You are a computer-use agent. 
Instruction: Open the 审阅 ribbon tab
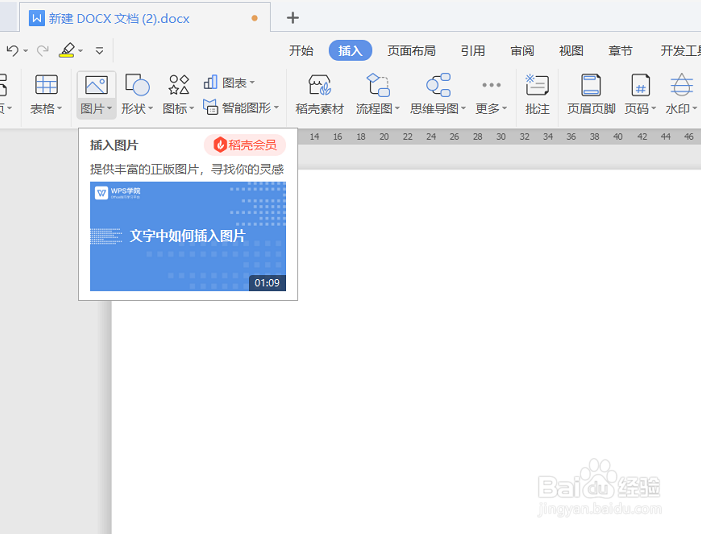522,51
